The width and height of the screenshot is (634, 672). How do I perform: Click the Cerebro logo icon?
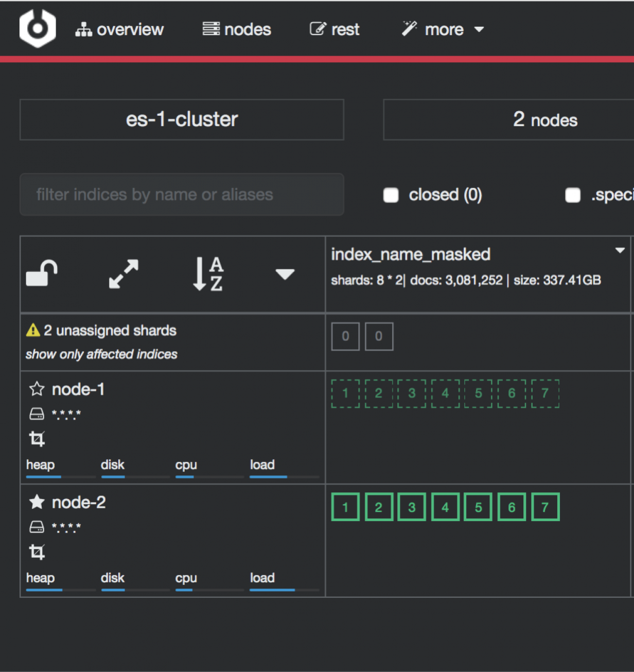37,29
